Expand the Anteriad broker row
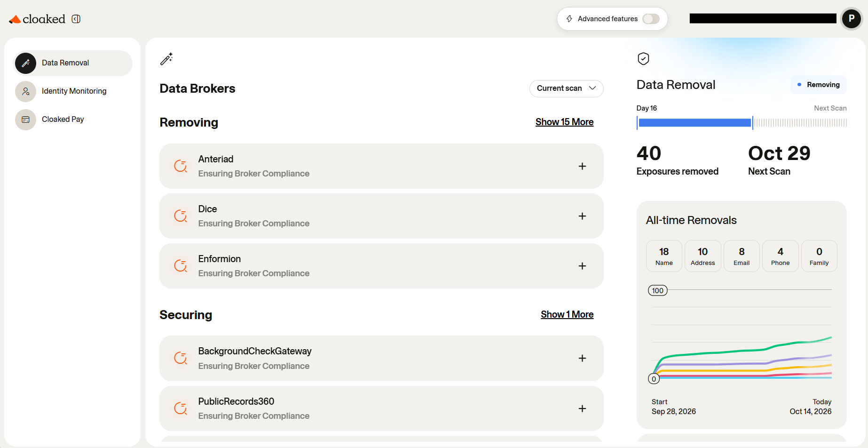This screenshot has height=448, width=868. click(x=582, y=166)
